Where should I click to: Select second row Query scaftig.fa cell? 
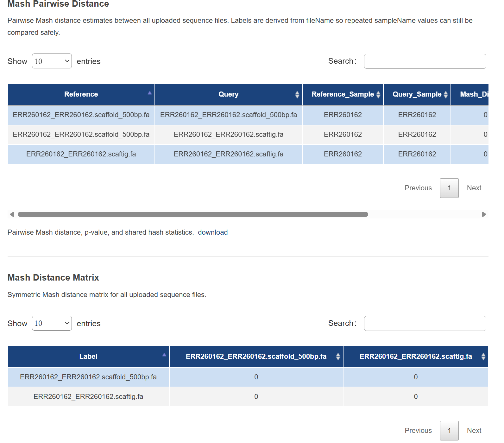[x=229, y=135]
